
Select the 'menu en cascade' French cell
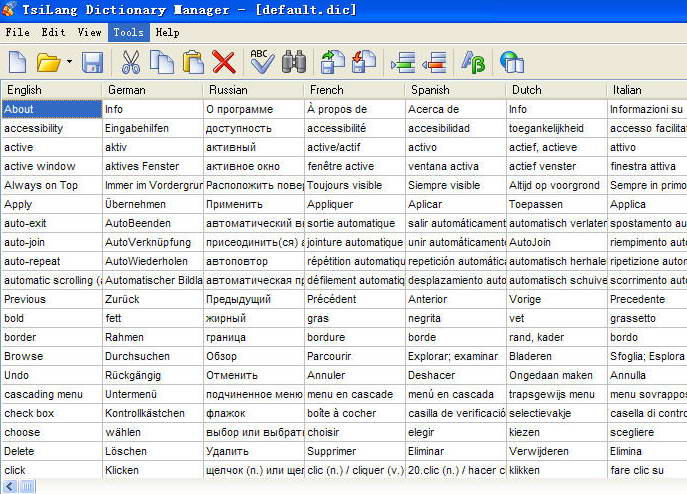pos(354,394)
